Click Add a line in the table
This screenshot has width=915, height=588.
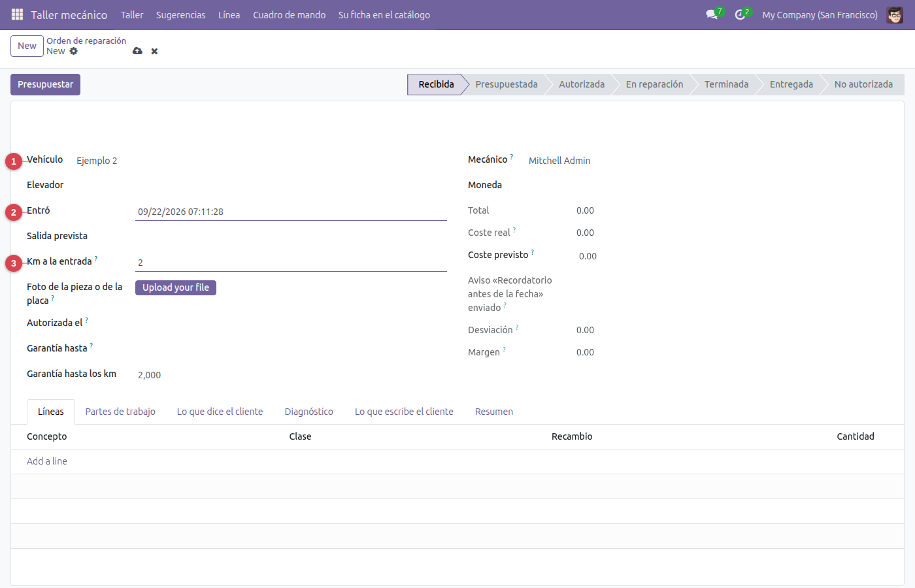click(47, 461)
